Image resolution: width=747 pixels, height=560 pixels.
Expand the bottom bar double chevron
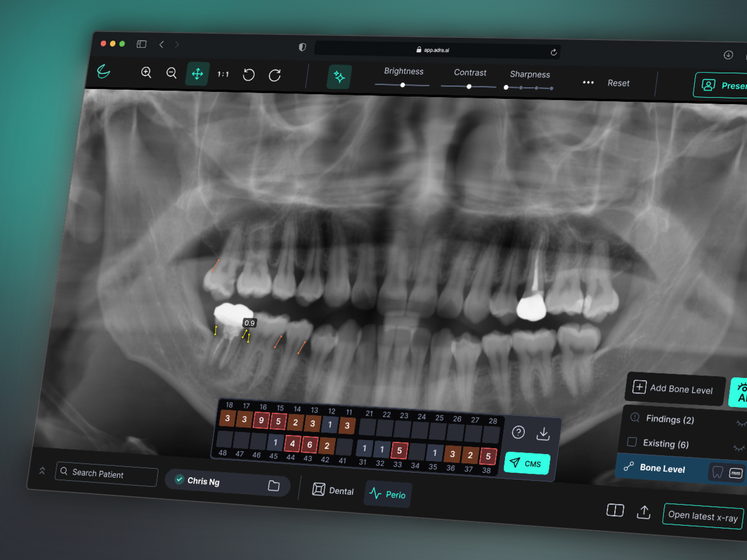[x=42, y=470]
